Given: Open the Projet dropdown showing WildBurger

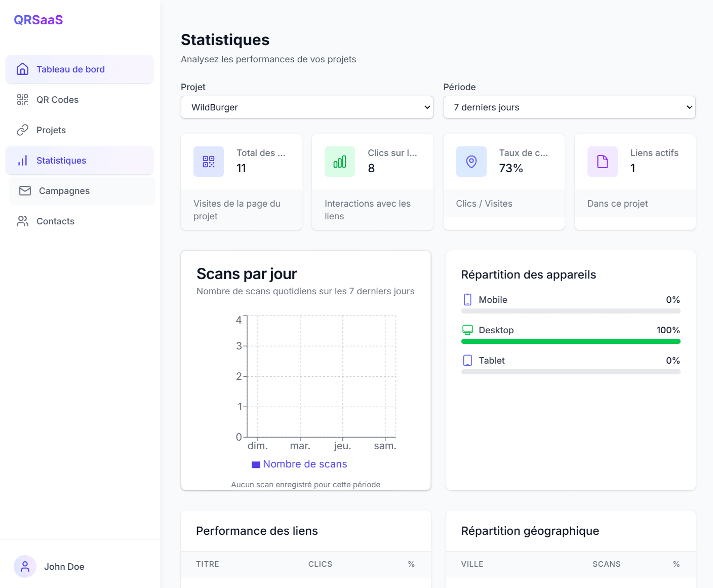Looking at the screenshot, I should [x=307, y=107].
